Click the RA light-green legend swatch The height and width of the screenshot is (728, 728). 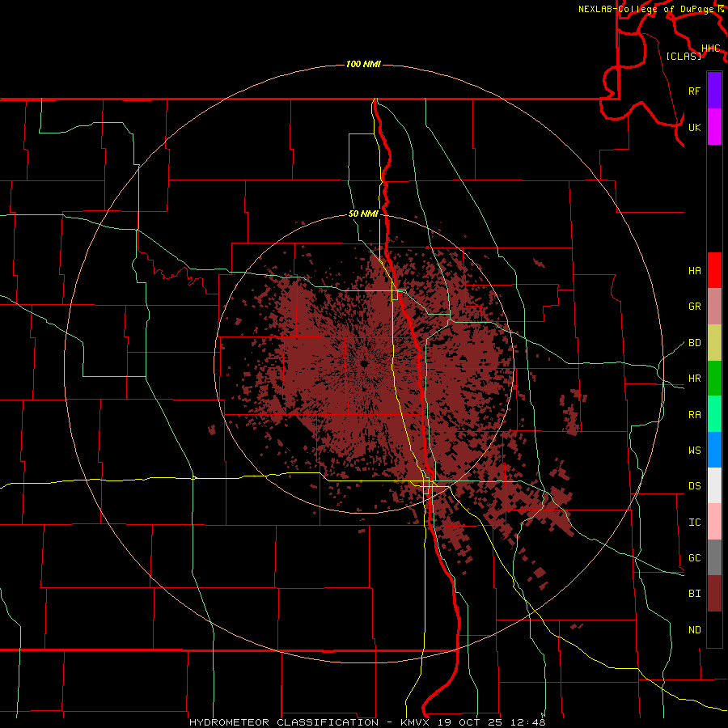pyautogui.click(x=714, y=414)
